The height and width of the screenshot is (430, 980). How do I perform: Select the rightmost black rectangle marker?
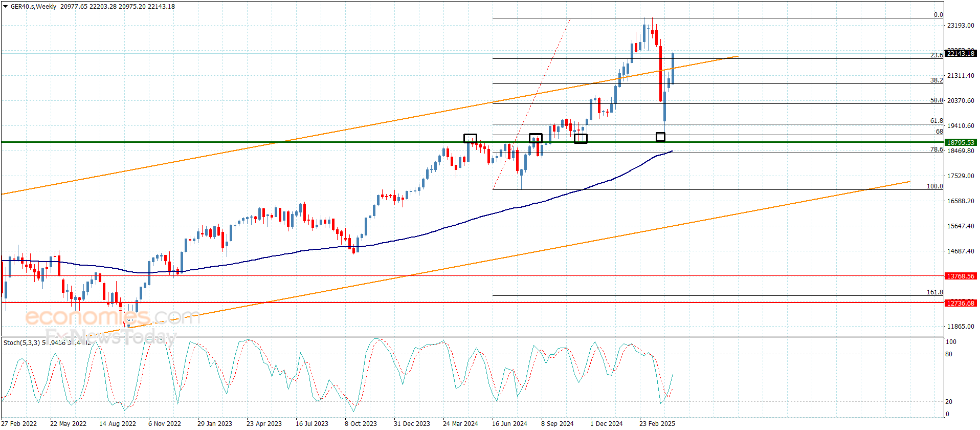pyautogui.click(x=660, y=137)
